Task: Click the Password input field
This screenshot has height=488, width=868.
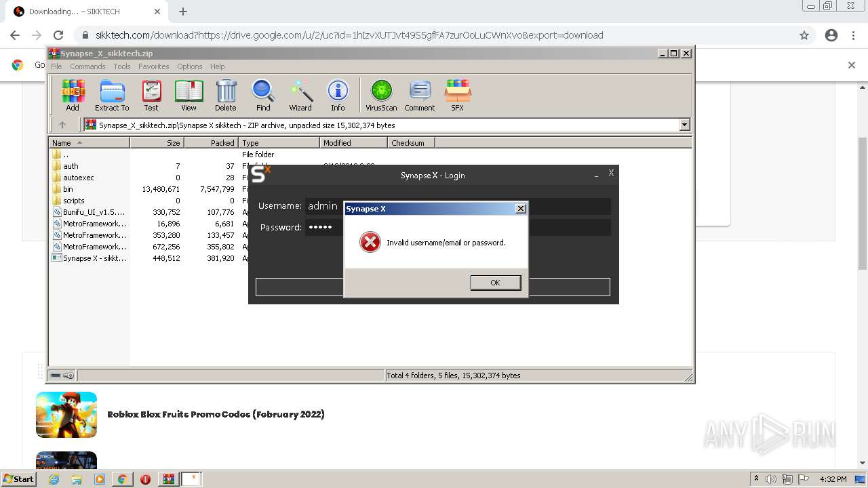Action: (458, 227)
